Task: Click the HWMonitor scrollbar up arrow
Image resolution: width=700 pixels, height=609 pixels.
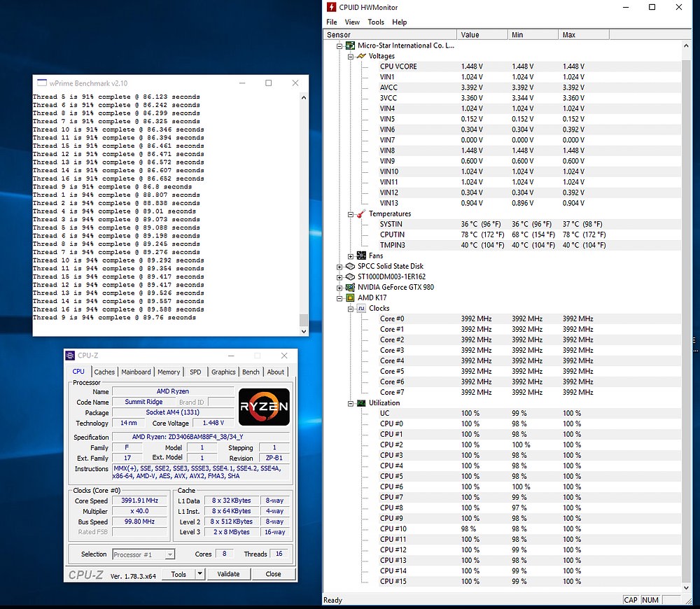Action: 686,45
